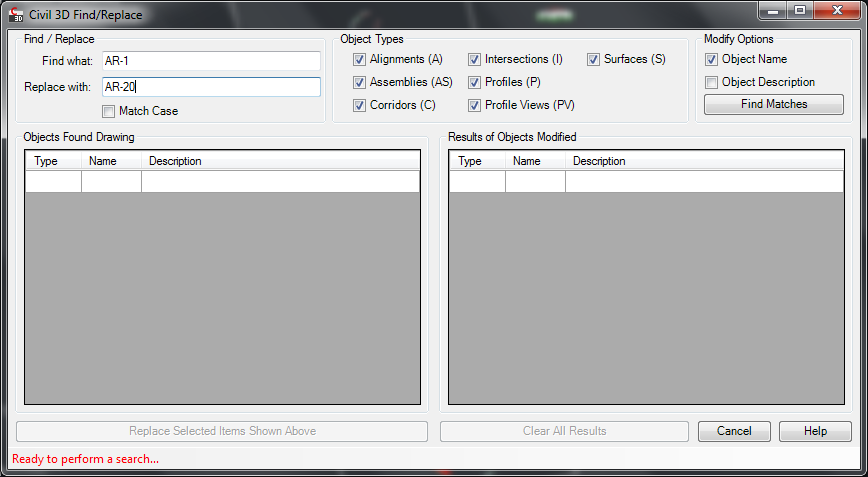Click Cancel to close the dialog
The width and height of the screenshot is (868, 477).
pyautogui.click(x=734, y=431)
